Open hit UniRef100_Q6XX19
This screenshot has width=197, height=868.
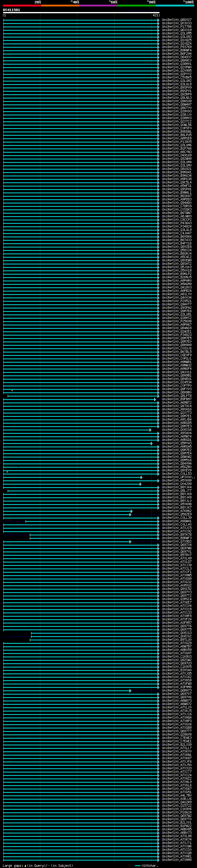(177, 30)
